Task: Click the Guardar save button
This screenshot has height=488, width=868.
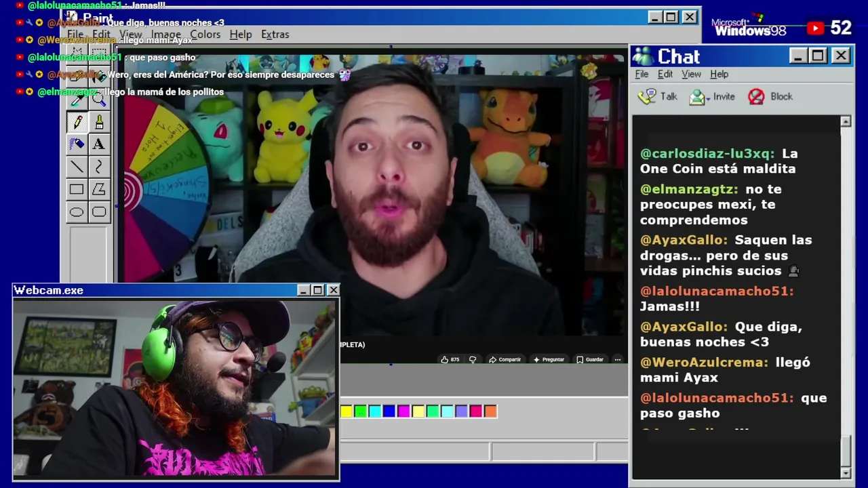Action: (x=590, y=359)
